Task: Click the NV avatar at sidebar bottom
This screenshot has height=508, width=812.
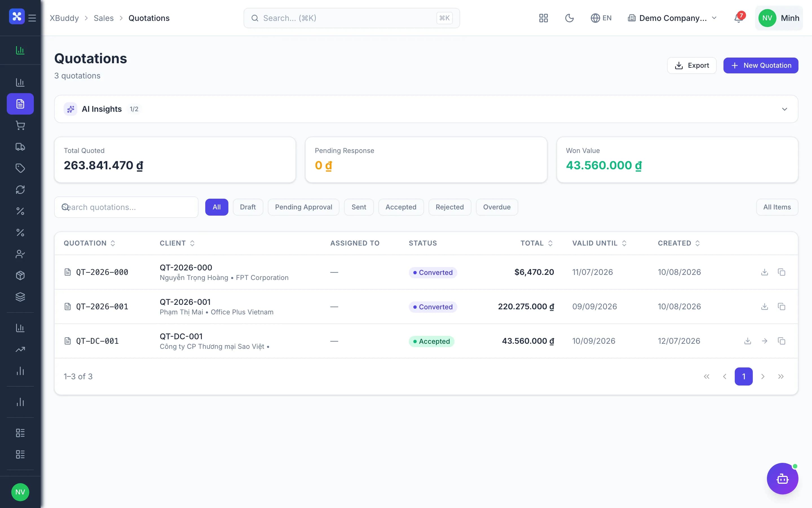Action: pos(20,492)
